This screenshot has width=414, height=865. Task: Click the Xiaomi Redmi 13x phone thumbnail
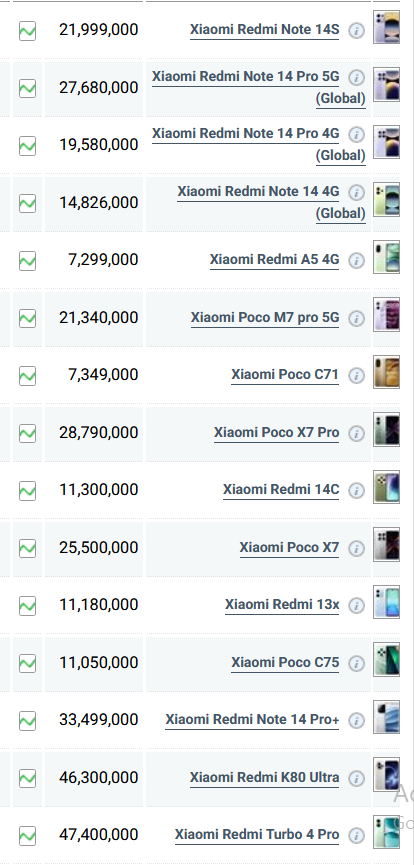(386, 602)
